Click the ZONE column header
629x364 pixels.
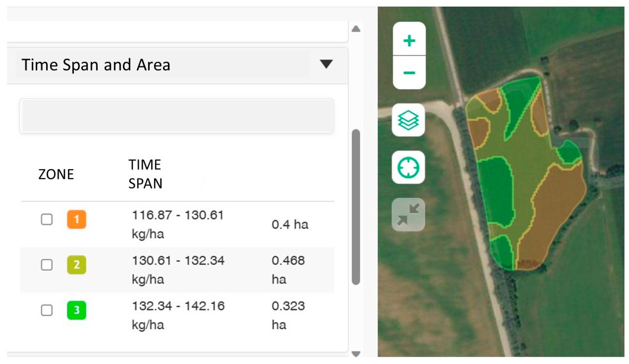click(x=56, y=174)
